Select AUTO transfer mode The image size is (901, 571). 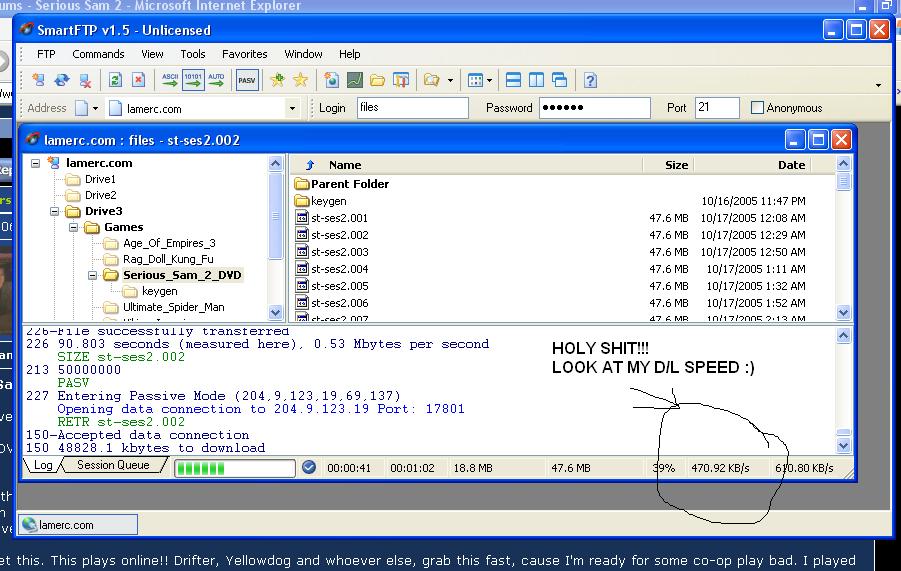(x=216, y=80)
